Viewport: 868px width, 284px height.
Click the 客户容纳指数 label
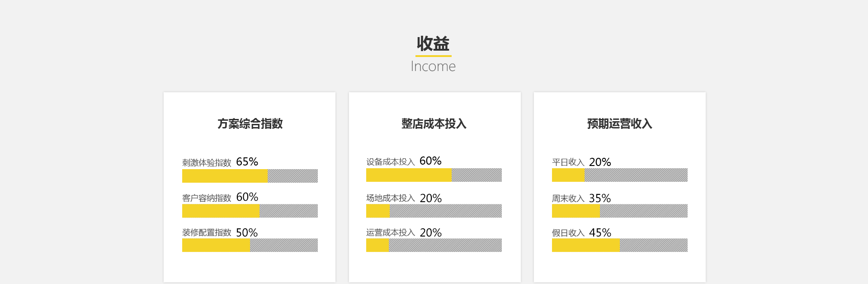point(207,198)
